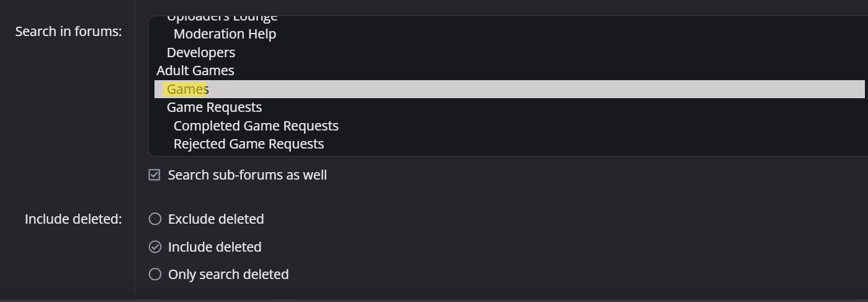Click the "Search in forums:" field label
The height and width of the screenshot is (302, 868).
pos(68,32)
